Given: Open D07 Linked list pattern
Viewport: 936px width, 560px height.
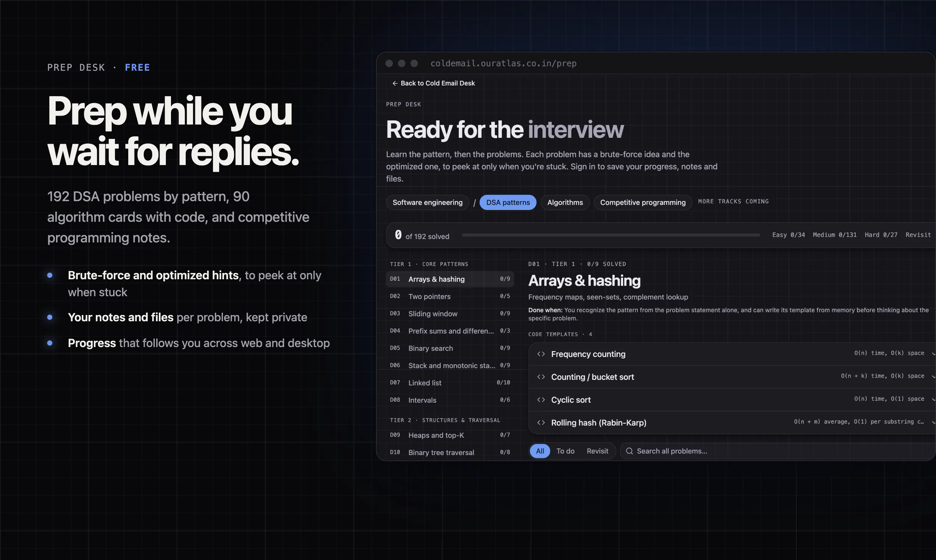Looking at the screenshot, I should tap(450, 383).
